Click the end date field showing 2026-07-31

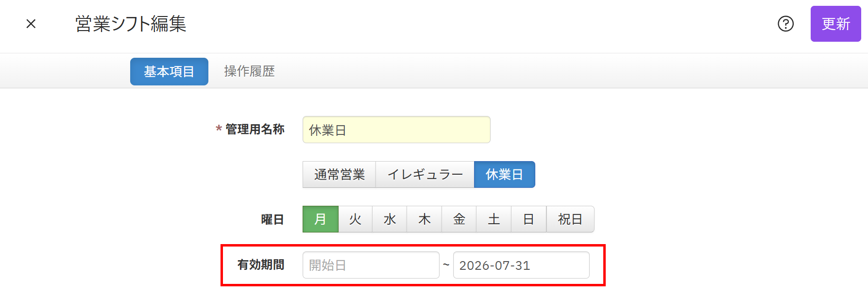tap(521, 265)
